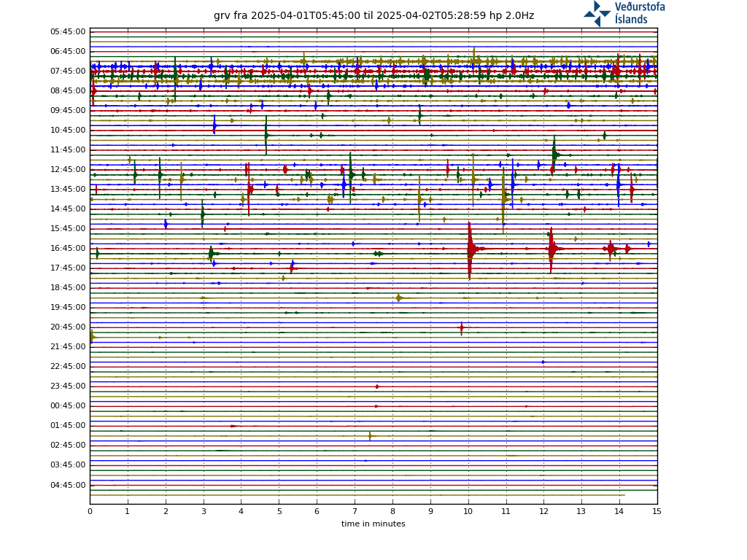The width and height of the screenshot is (747, 560).
Task: Click the x-axis tick label 9
Action: tap(430, 511)
